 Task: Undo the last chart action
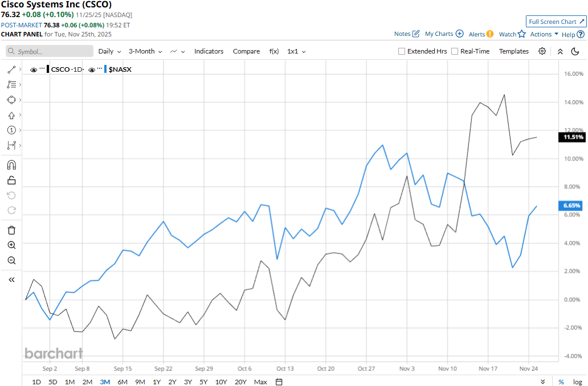point(11,195)
